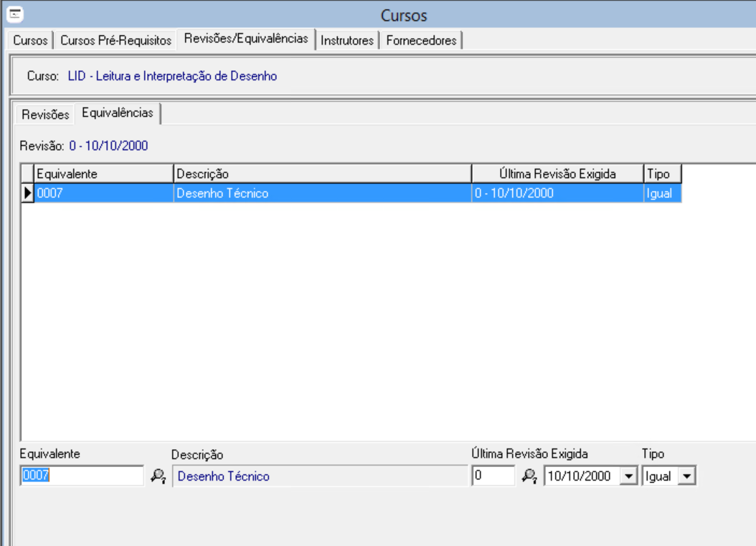Click the Última Revisão Exigida column header
The image size is (756, 546).
tap(557, 174)
